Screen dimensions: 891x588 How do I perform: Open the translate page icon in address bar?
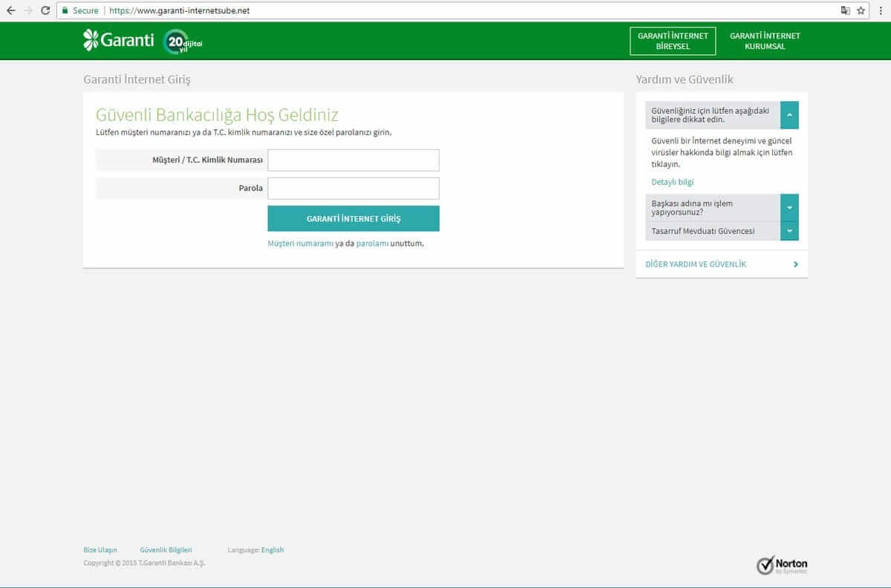tap(845, 10)
